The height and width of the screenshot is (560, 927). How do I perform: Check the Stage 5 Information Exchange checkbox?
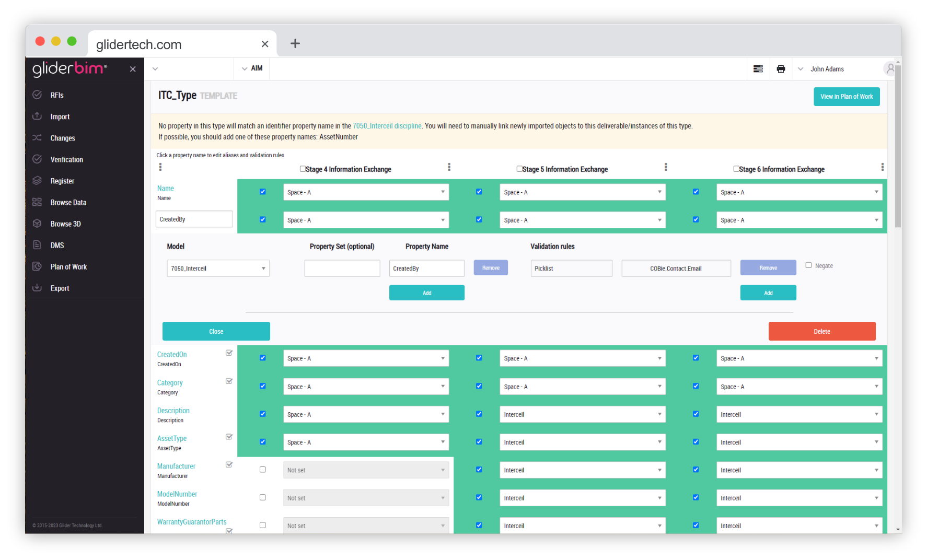pos(519,169)
